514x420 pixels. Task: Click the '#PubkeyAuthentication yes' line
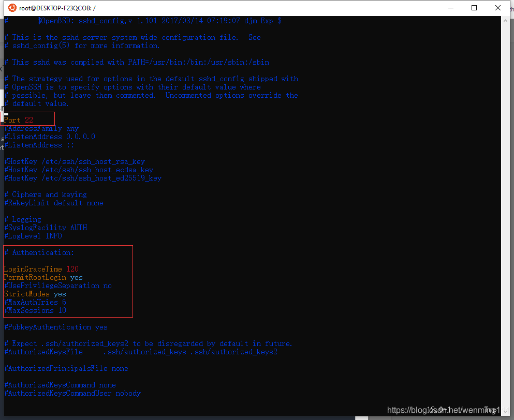53,327
